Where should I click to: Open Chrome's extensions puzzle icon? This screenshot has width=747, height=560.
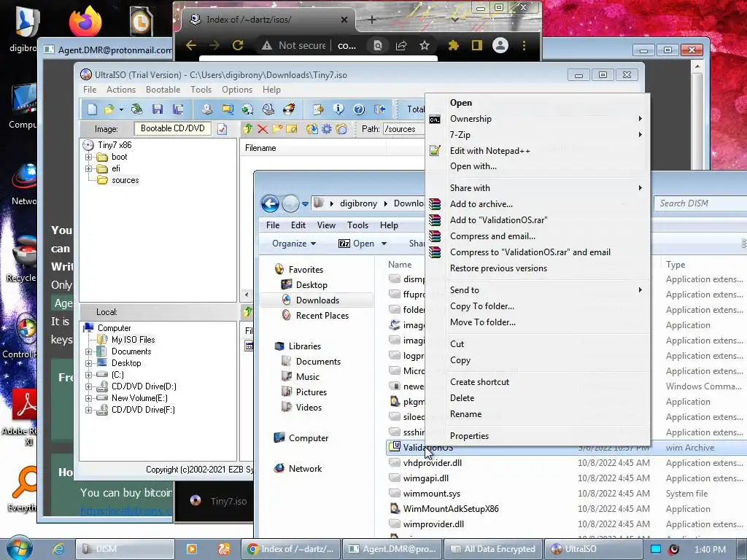(453, 45)
